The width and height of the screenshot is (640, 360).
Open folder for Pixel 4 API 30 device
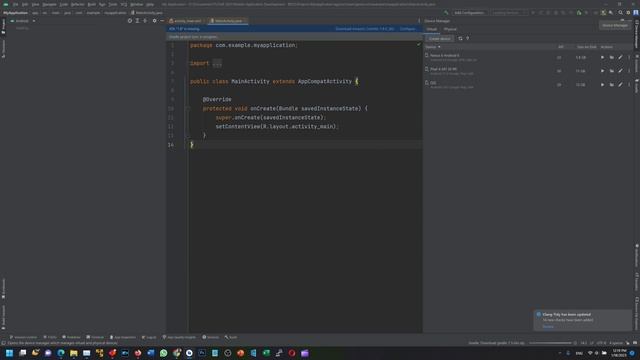[611, 71]
